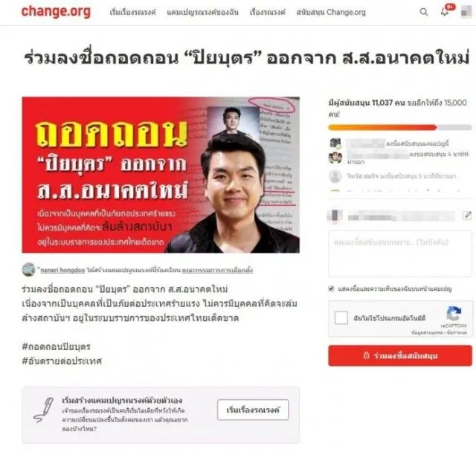
Task: Toggle the display name and comment checkbox
Action: [331, 288]
